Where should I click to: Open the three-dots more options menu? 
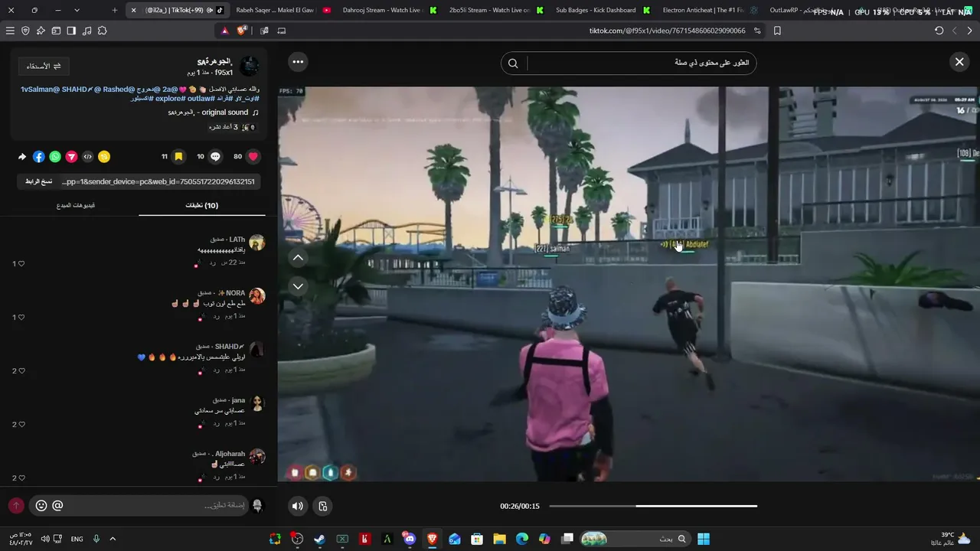coord(298,62)
